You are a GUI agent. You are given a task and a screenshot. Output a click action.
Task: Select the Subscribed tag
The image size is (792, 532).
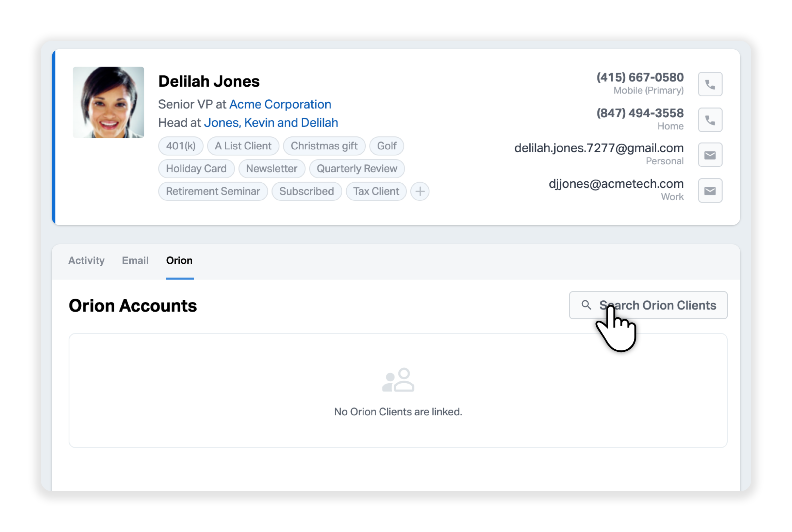click(307, 191)
